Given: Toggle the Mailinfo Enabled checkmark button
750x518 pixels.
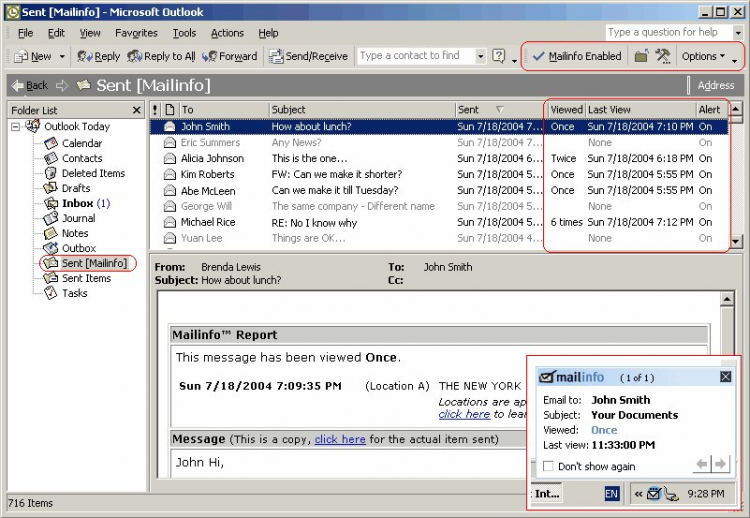Looking at the screenshot, I should pos(577,56).
